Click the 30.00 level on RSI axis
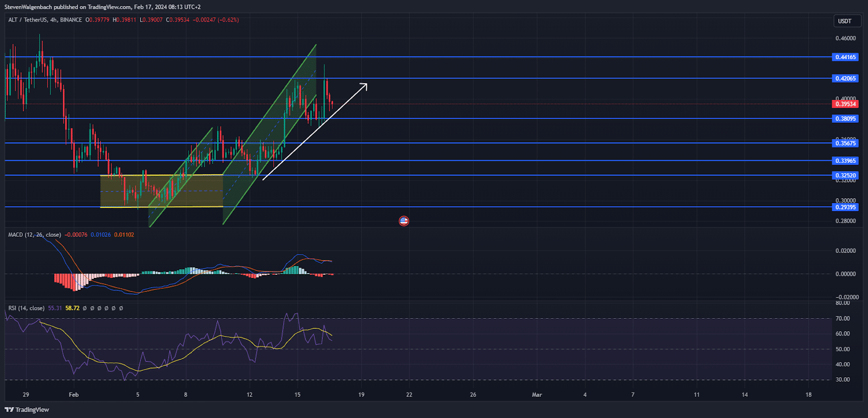The height and width of the screenshot is (418, 868). 843,379
